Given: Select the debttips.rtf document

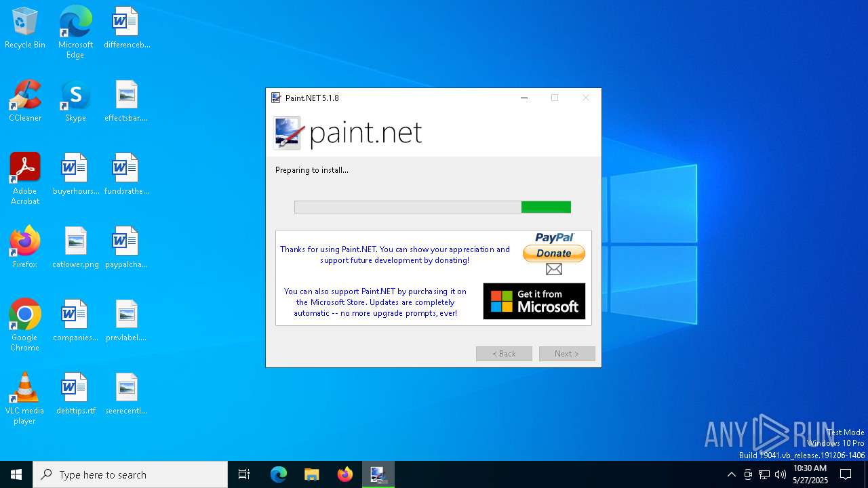Looking at the screenshot, I should (x=75, y=394).
